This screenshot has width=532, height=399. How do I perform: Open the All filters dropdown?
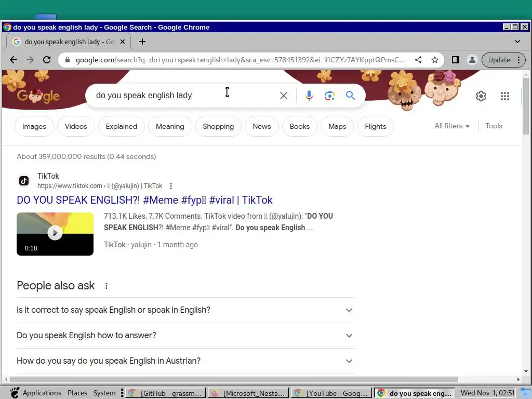(452, 126)
